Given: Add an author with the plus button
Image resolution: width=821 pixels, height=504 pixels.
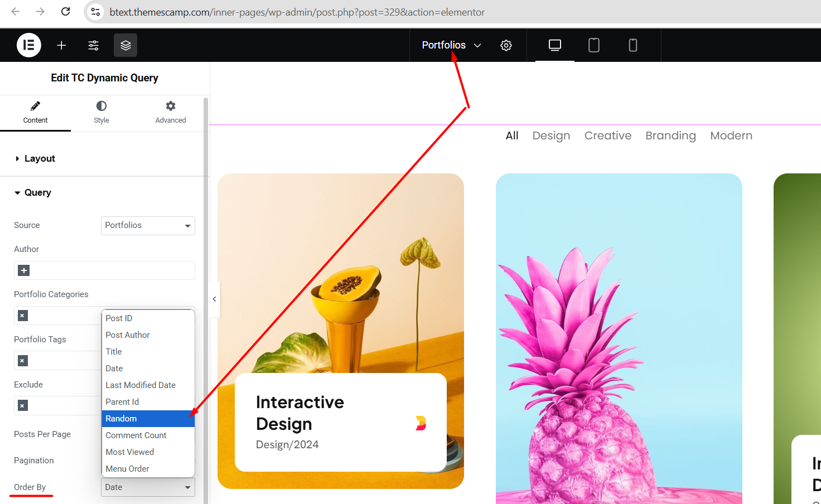Looking at the screenshot, I should tap(23, 270).
